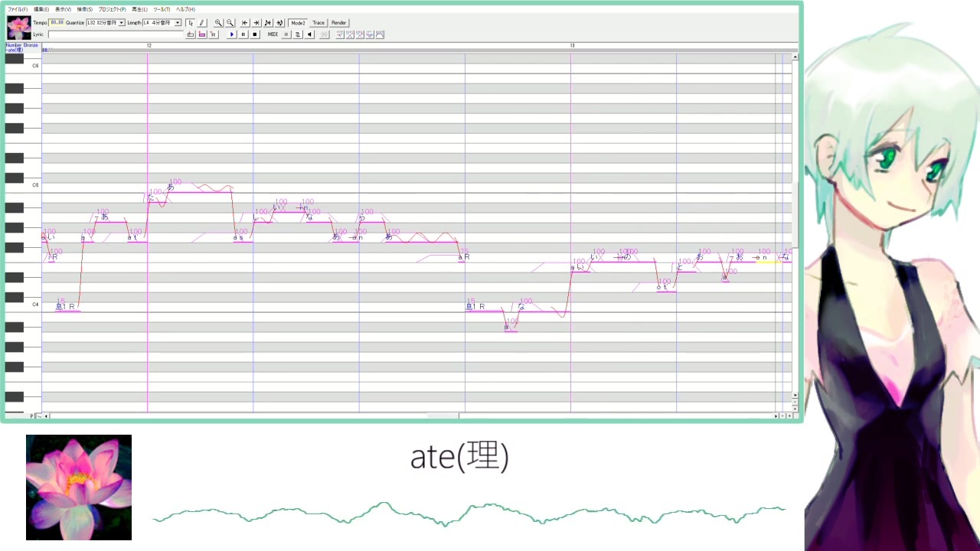Click the horizontal scrollbar thumb
The image size is (980, 551).
click(443, 416)
